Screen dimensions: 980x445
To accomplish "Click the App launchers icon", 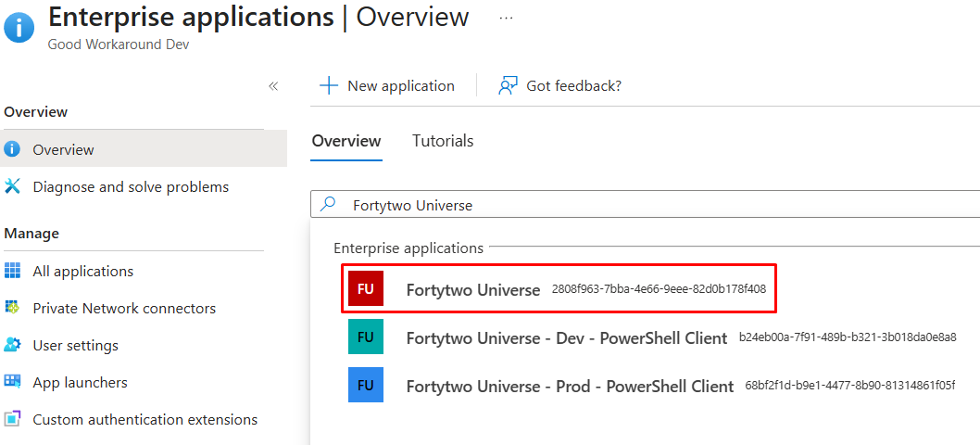I will click(12, 382).
